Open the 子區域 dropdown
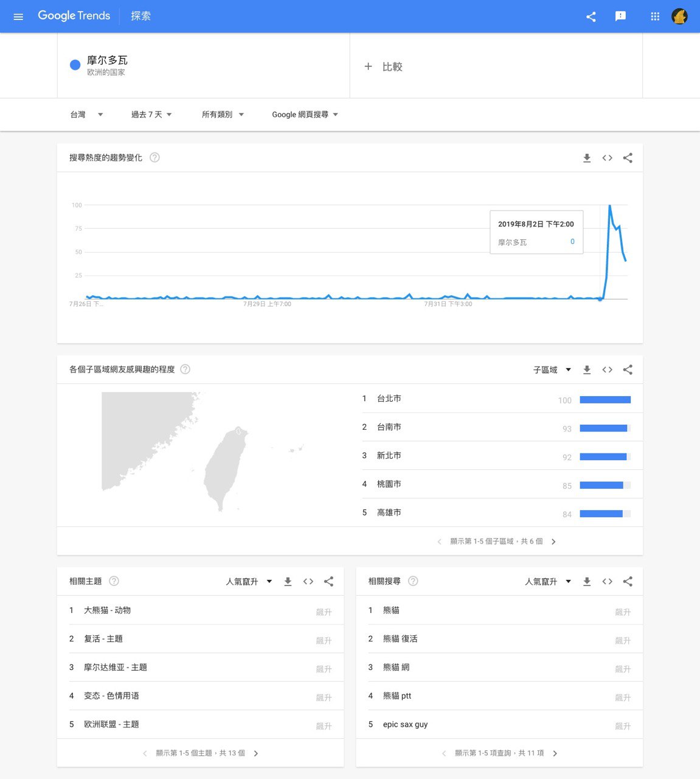Viewport: 700px width, 779px height. tap(552, 370)
